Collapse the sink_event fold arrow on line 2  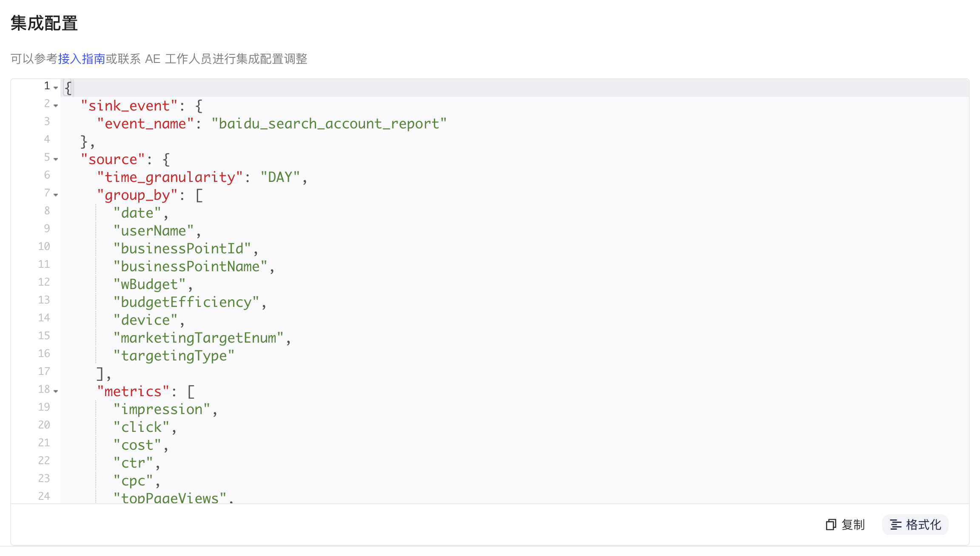click(x=56, y=105)
